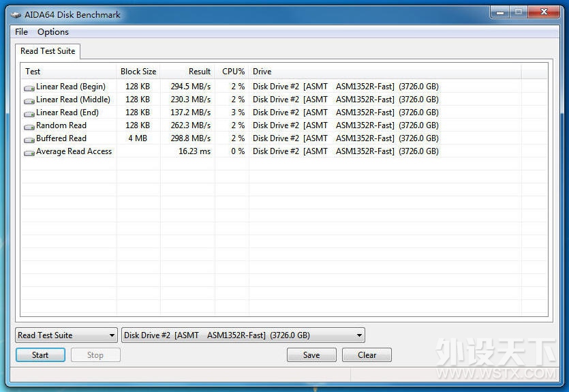Click the disk icon beside Linear Read (Begin)

(29, 88)
